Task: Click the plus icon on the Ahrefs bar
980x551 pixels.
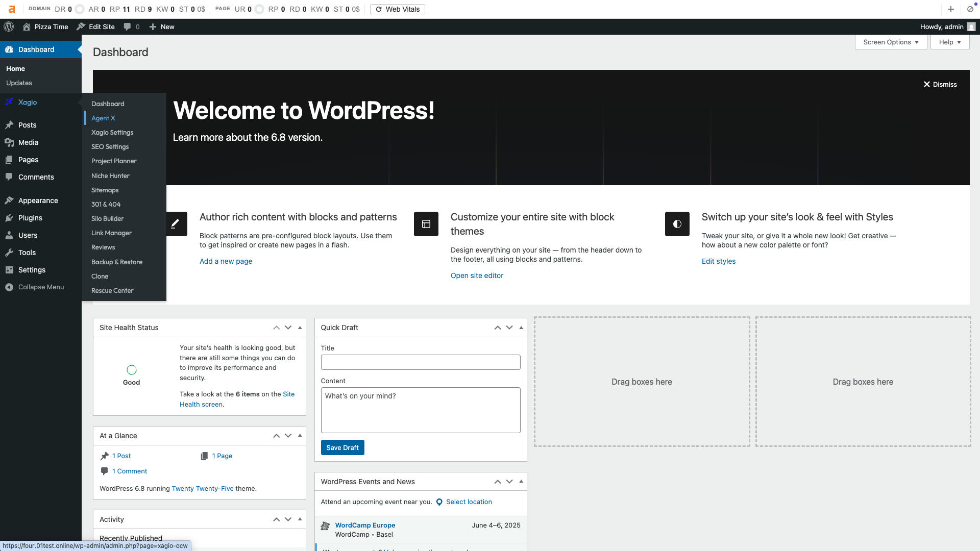Action: point(951,9)
